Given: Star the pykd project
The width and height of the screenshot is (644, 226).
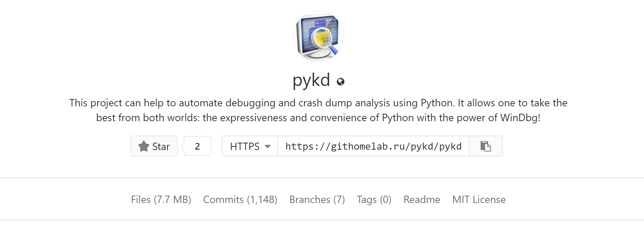Looking at the screenshot, I should coord(154,146).
